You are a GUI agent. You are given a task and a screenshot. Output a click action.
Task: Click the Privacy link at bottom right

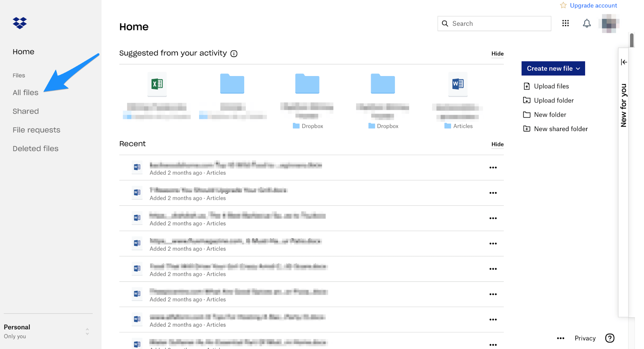(585, 338)
